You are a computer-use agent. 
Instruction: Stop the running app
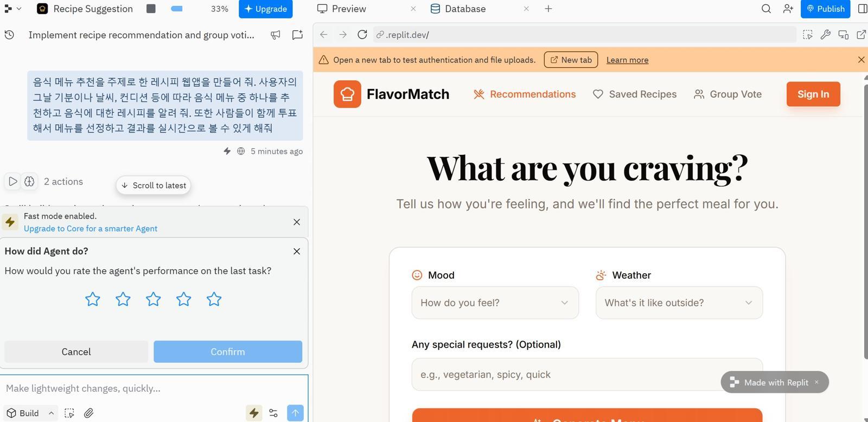[151, 9]
